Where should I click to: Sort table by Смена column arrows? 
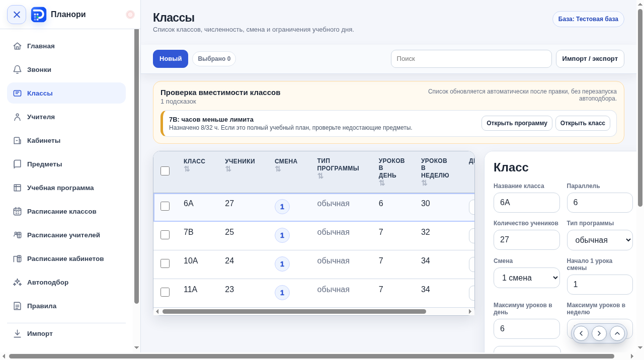(x=278, y=169)
